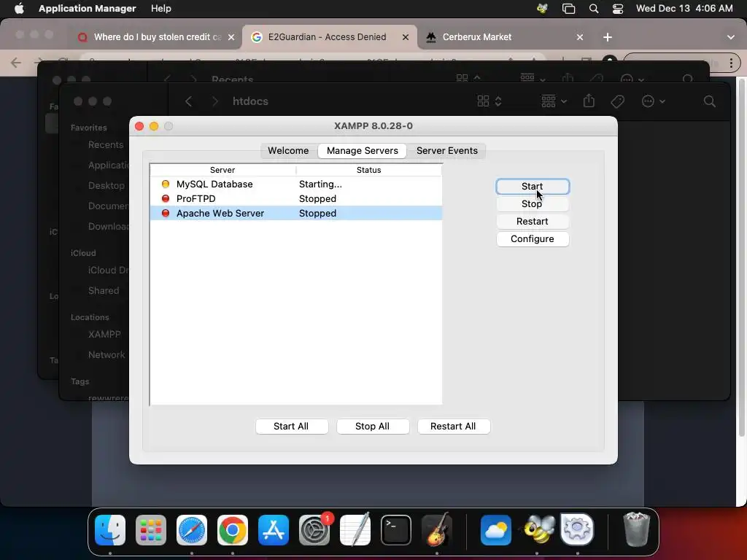Open the Application Manager menu
The height and width of the screenshot is (560, 747).
pos(88,9)
